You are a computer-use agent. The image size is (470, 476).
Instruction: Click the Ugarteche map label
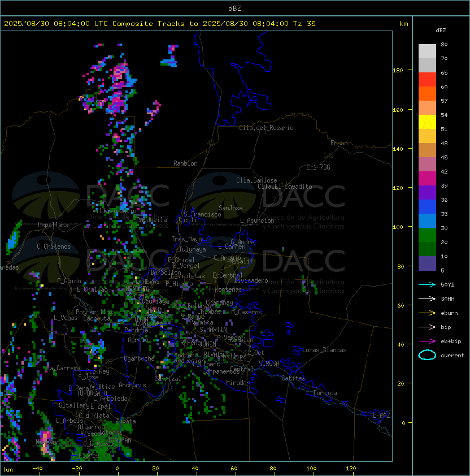140,358
